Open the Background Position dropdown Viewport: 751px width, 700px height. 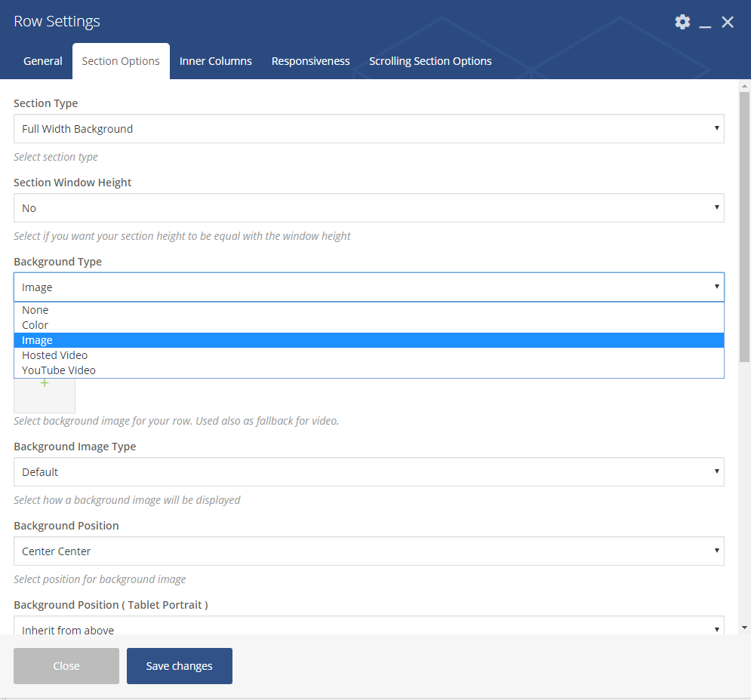coord(368,551)
